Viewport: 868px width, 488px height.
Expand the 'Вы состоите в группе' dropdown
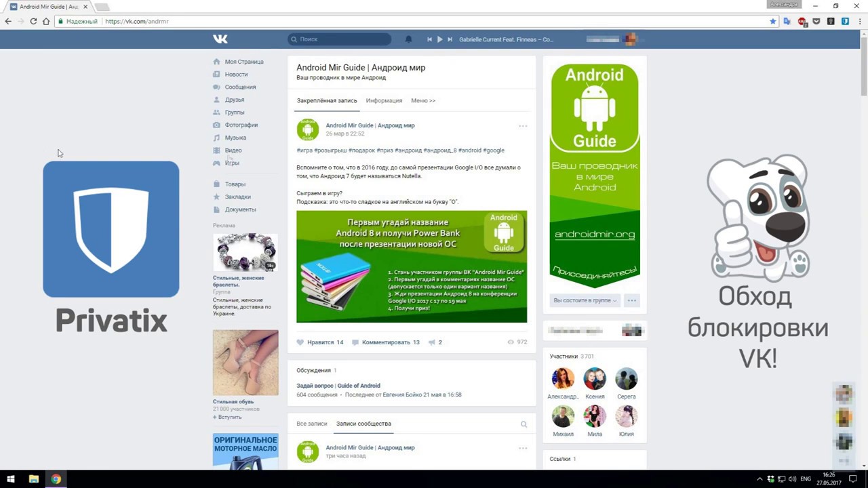click(x=585, y=300)
